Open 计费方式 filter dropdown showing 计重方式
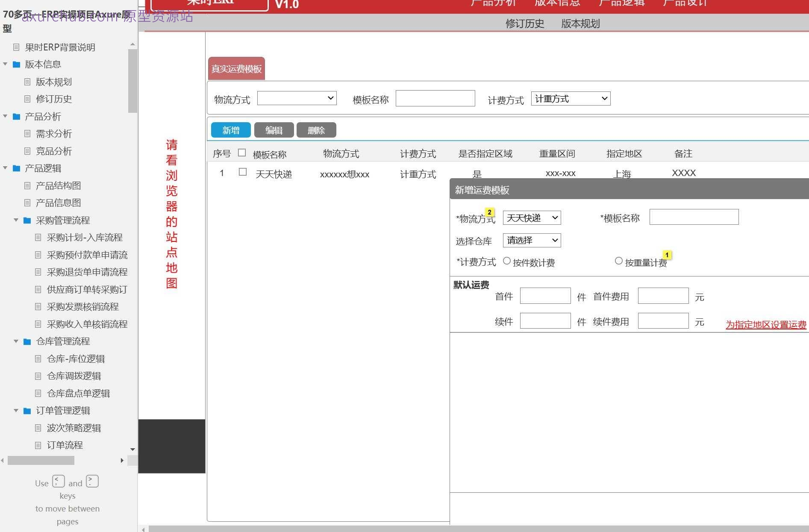The image size is (809, 532). [x=571, y=99]
